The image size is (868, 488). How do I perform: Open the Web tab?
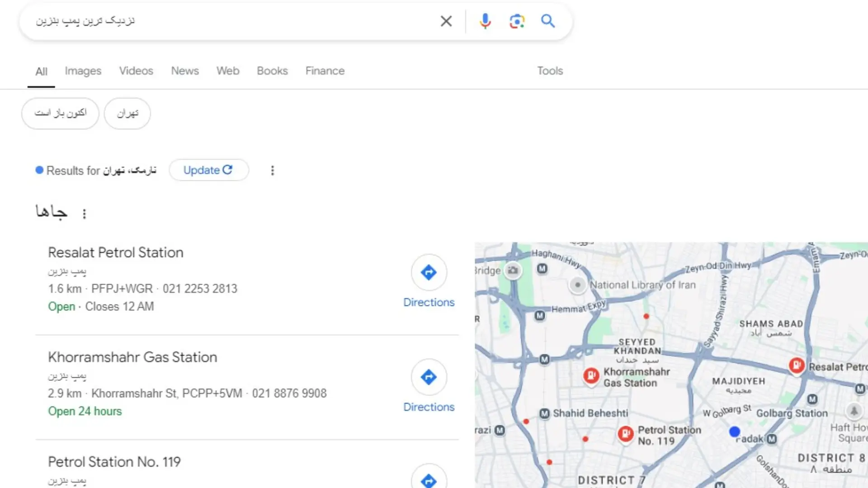[228, 71]
